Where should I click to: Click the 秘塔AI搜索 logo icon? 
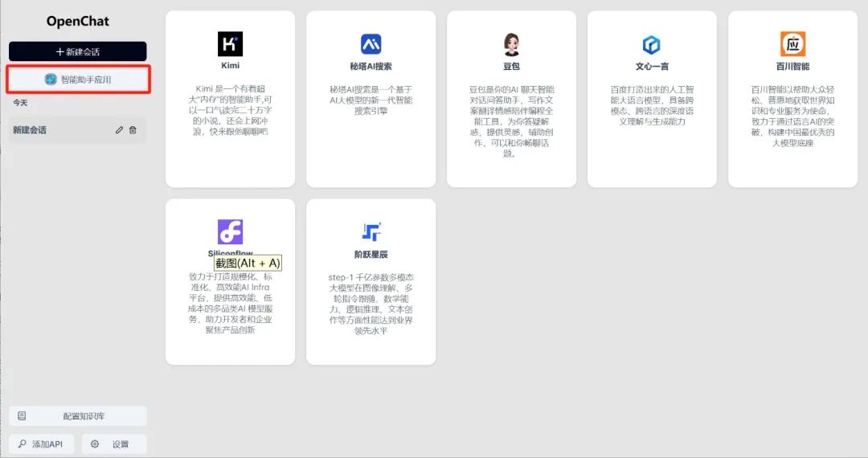[371, 43]
